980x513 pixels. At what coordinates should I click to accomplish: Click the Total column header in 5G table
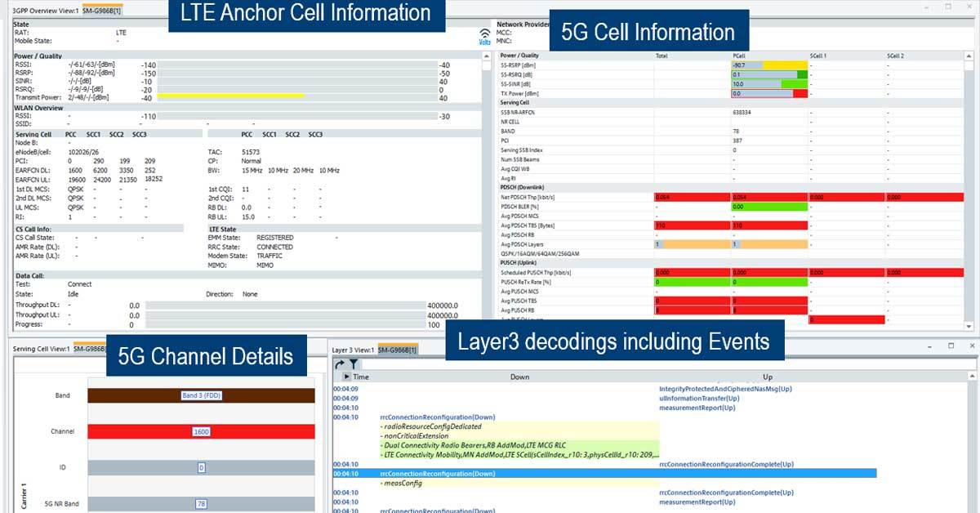[x=661, y=56]
